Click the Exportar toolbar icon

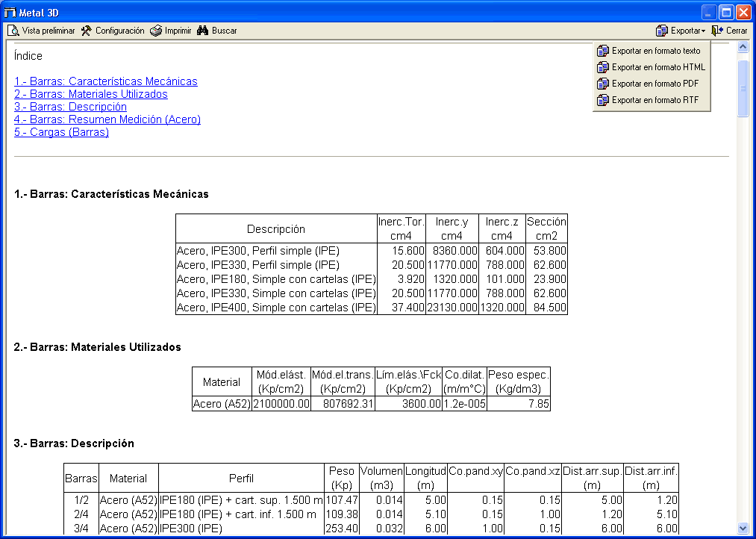click(662, 31)
